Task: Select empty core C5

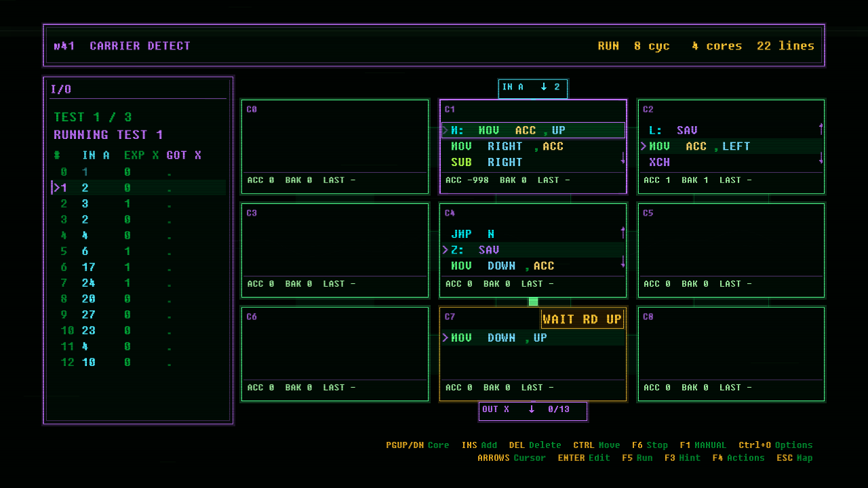Action: [x=731, y=250]
